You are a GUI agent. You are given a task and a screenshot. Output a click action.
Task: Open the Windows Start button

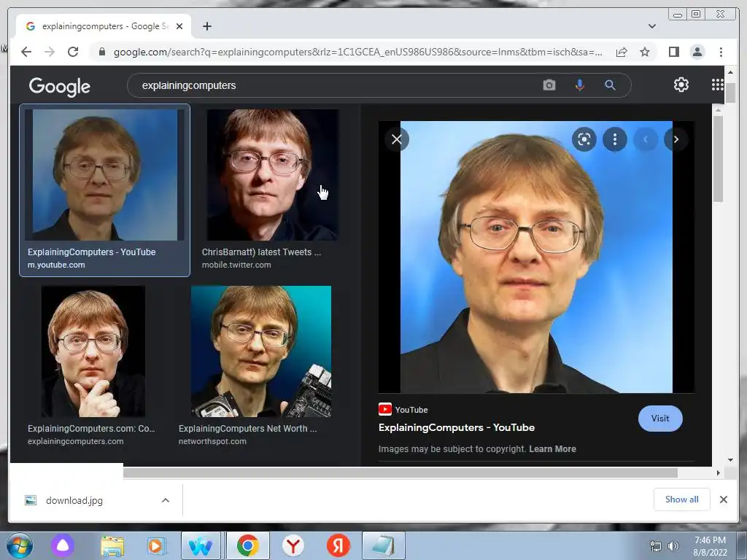[x=19, y=545]
